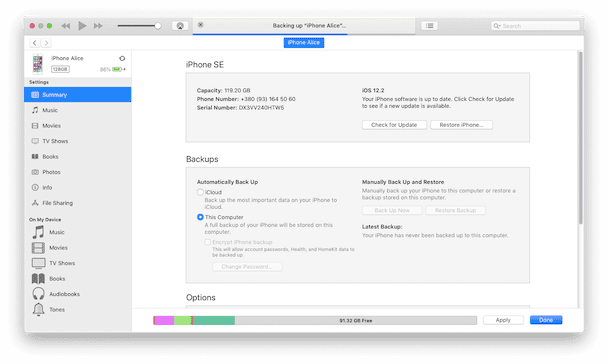
Task: Click the Check for Update button
Action: [394, 125]
